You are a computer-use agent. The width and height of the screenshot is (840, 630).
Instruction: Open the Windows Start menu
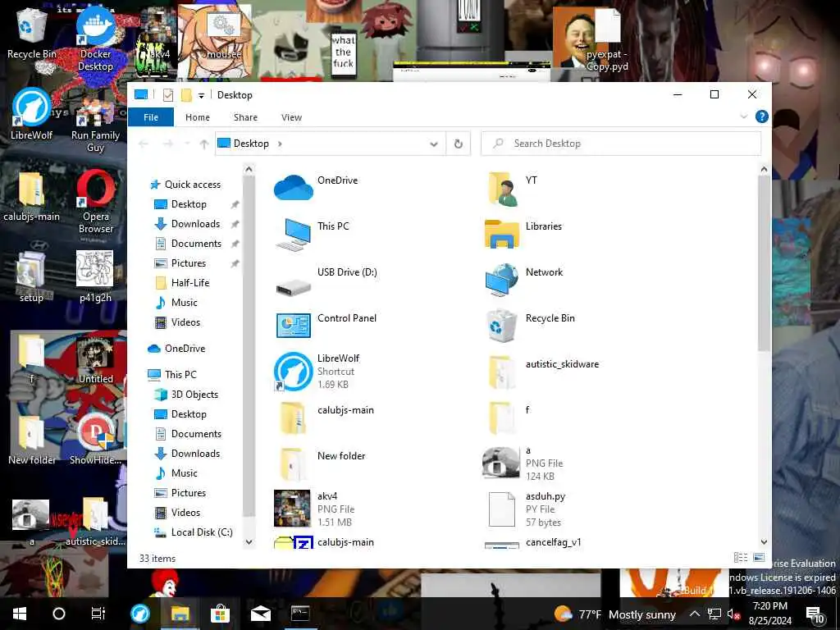click(20, 614)
